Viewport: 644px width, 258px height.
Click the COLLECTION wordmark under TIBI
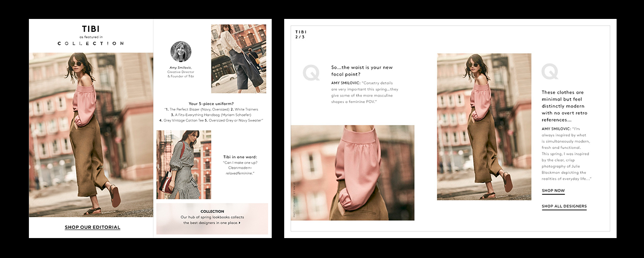(x=91, y=43)
